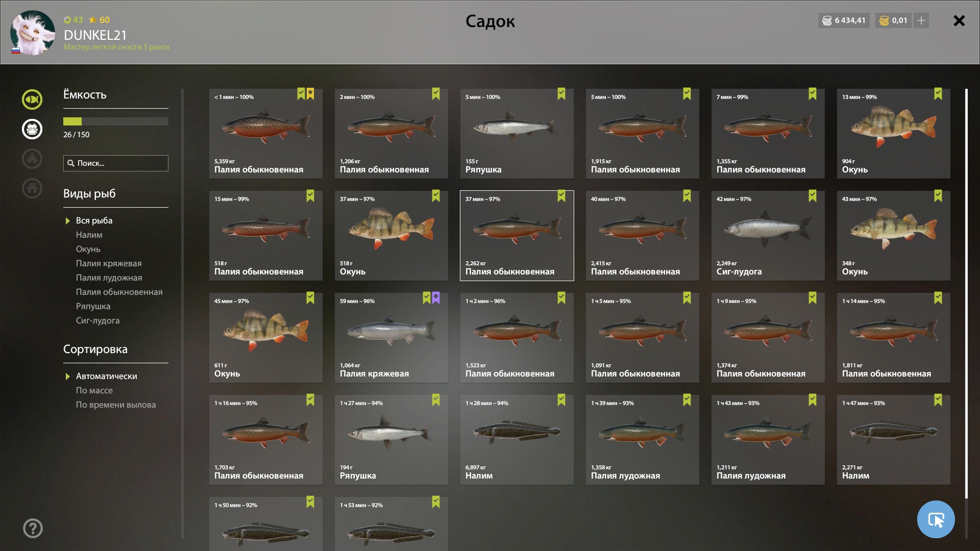Filter by Налим fish type
Viewport: 980px width, 551px height.
tap(89, 235)
